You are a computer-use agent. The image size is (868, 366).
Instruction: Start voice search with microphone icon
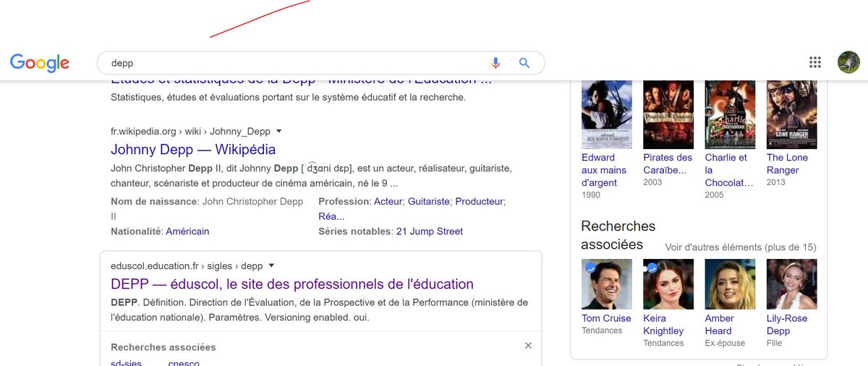click(x=496, y=63)
